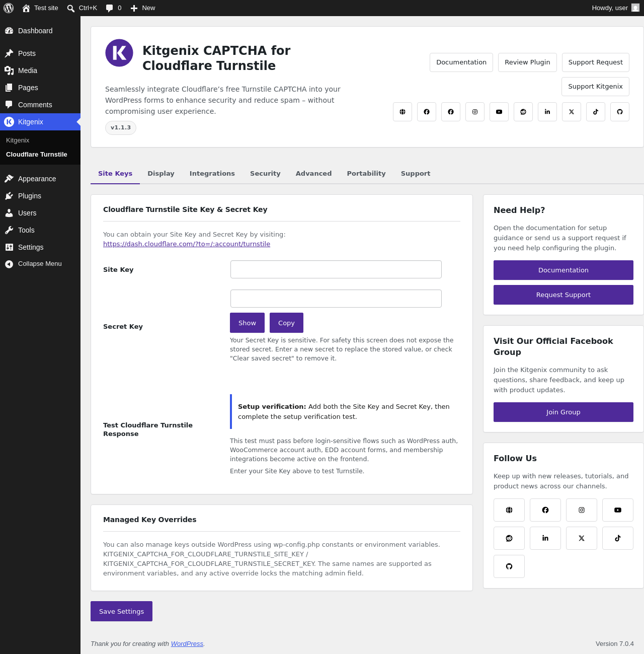This screenshot has width=644, height=654.
Task: Open the TikTok icon in the plugin header
Action: 596,112
